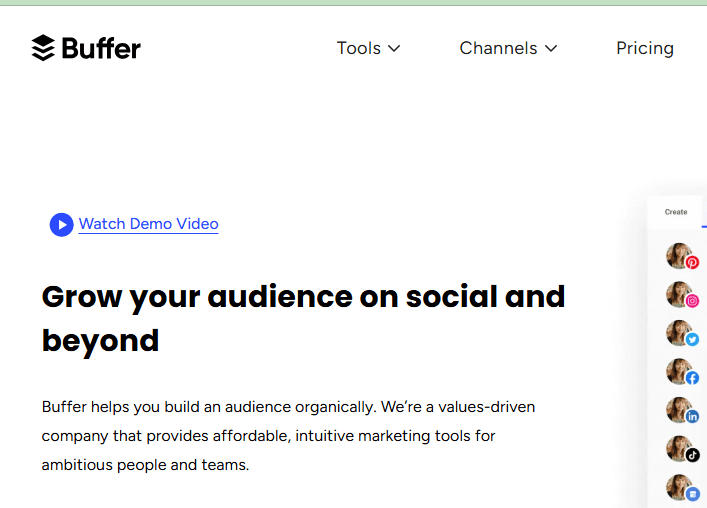Click the paragraph starting 'Buffer helps you build'
The width and height of the screenshot is (707, 508).
pos(288,436)
